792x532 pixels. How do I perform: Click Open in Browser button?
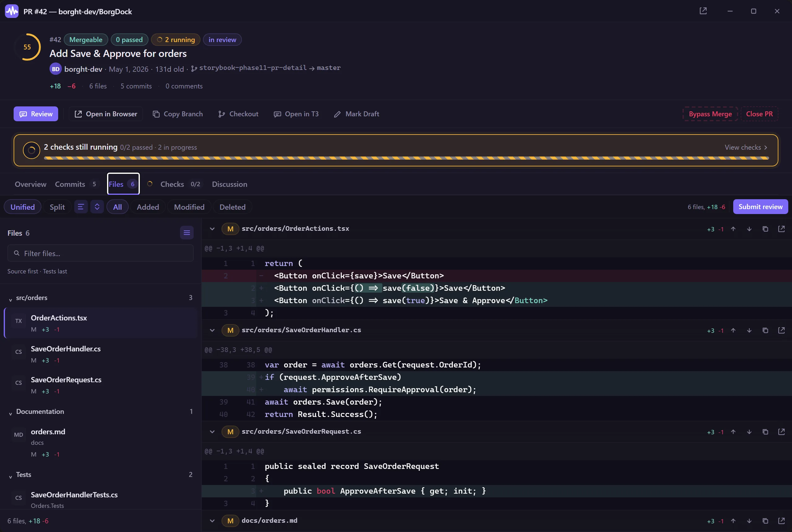pyautogui.click(x=105, y=114)
